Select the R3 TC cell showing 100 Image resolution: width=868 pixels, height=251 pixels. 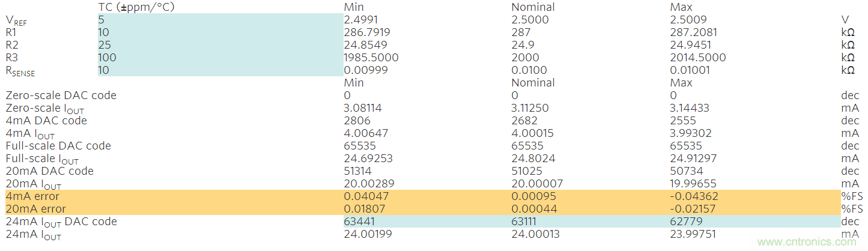220,58
